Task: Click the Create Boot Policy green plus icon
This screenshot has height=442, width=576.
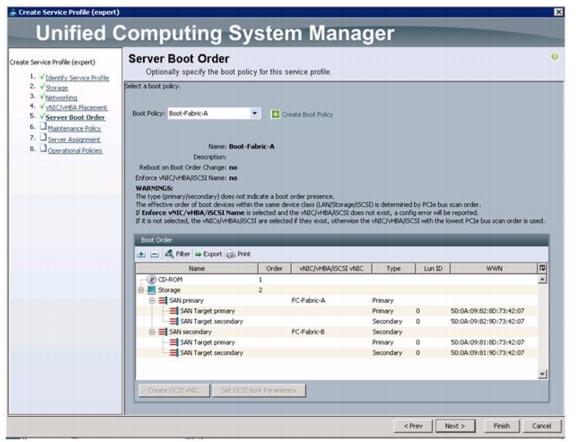Action: [275, 114]
